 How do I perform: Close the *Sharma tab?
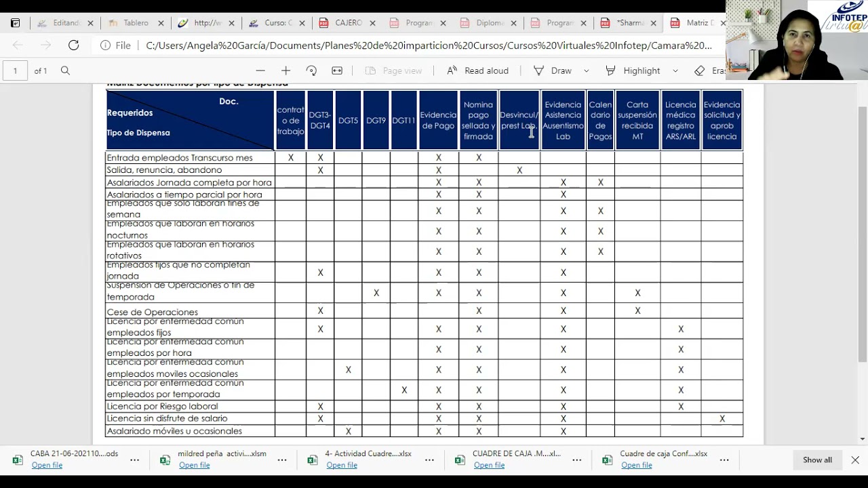654,23
